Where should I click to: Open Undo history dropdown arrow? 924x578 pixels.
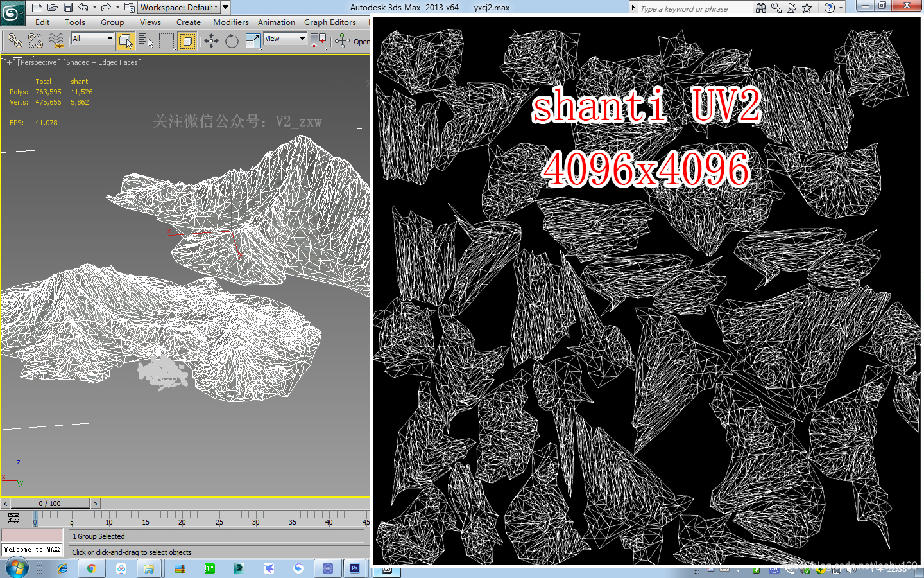click(x=94, y=8)
